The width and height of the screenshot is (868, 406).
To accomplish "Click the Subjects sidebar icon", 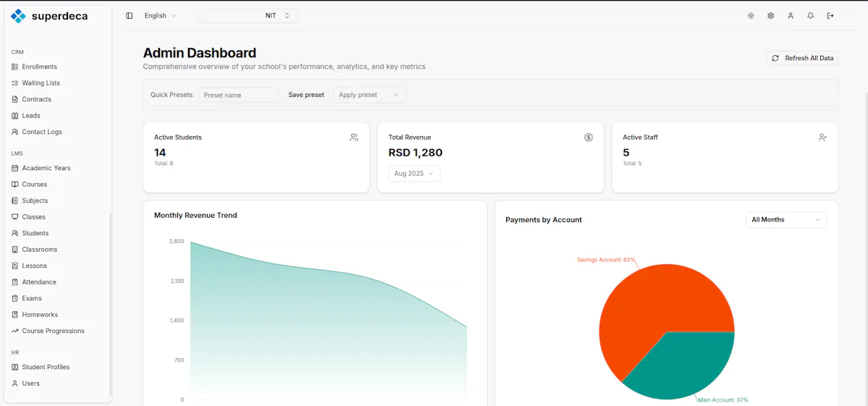I will point(15,200).
